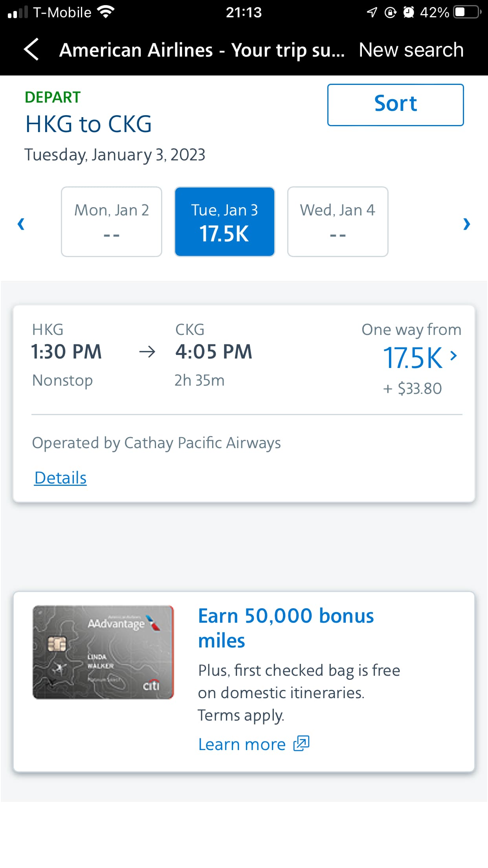Tap the next dates right chevron
This screenshot has width=488, height=868.
[x=466, y=224]
